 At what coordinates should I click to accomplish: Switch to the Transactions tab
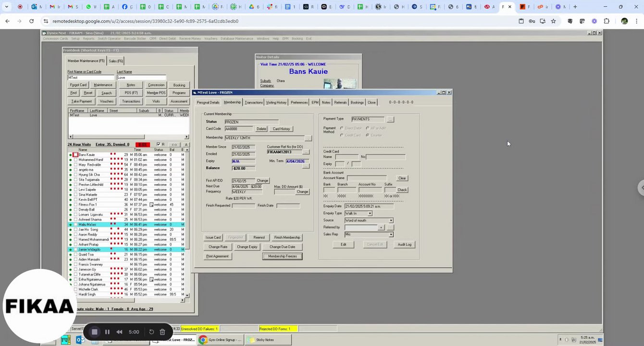point(253,102)
